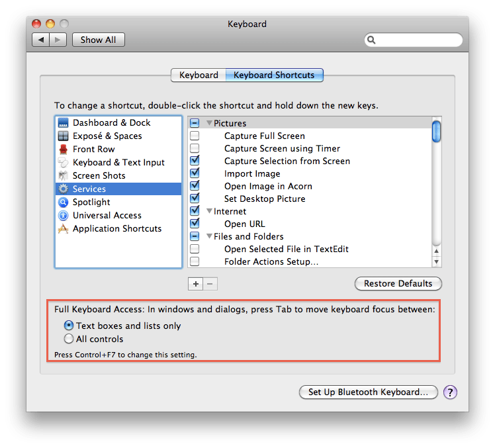This screenshot has width=495, height=448.
Task: Click the Show All button
Action: (x=99, y=40)
